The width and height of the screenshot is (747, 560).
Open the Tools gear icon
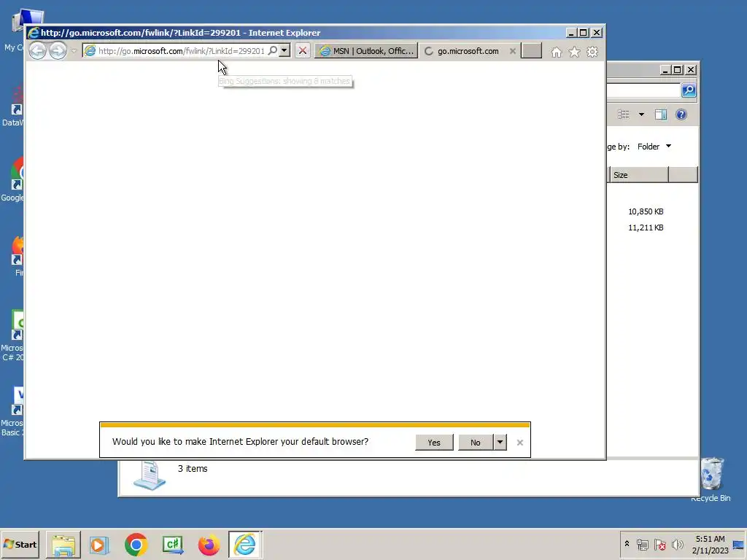[592, 52]
